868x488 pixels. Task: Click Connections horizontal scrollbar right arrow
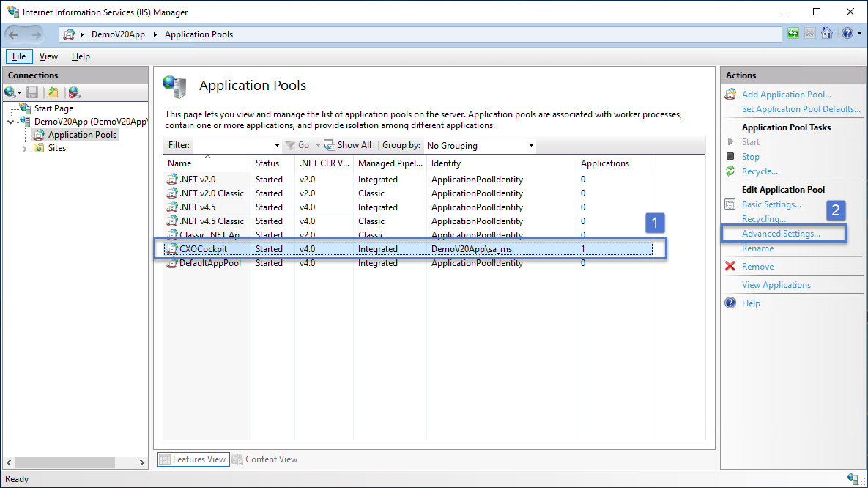[x=141, y=462]
